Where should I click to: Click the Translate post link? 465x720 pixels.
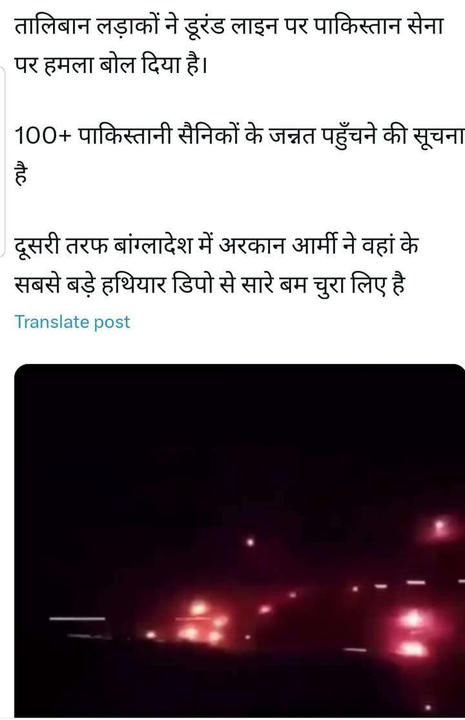tap(72, 322)
